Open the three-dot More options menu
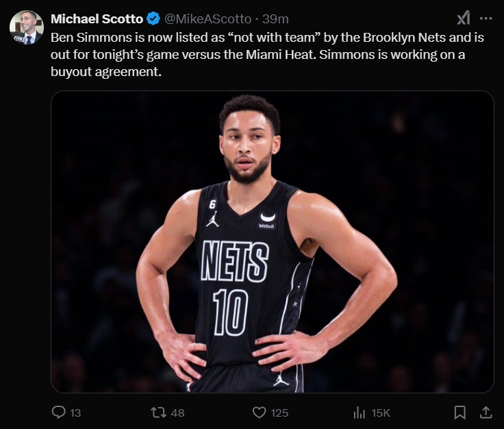This screenshot has width=504, height=429. click(486, 19)
